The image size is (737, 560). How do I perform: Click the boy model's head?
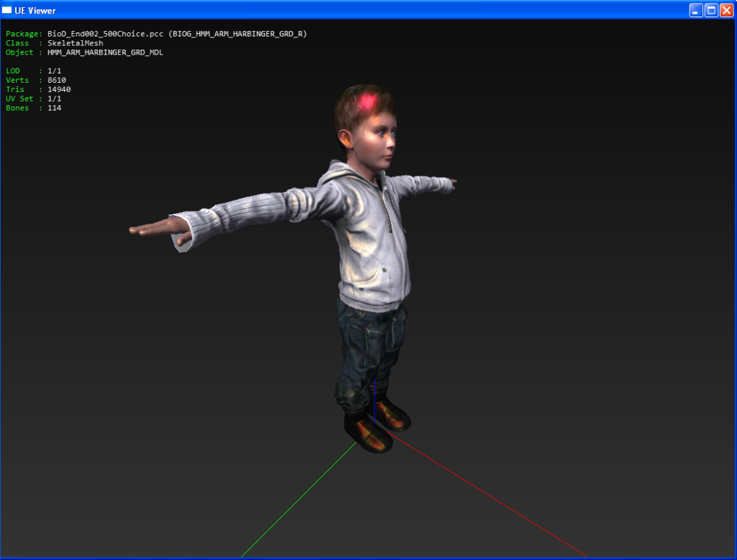point(366,126)
